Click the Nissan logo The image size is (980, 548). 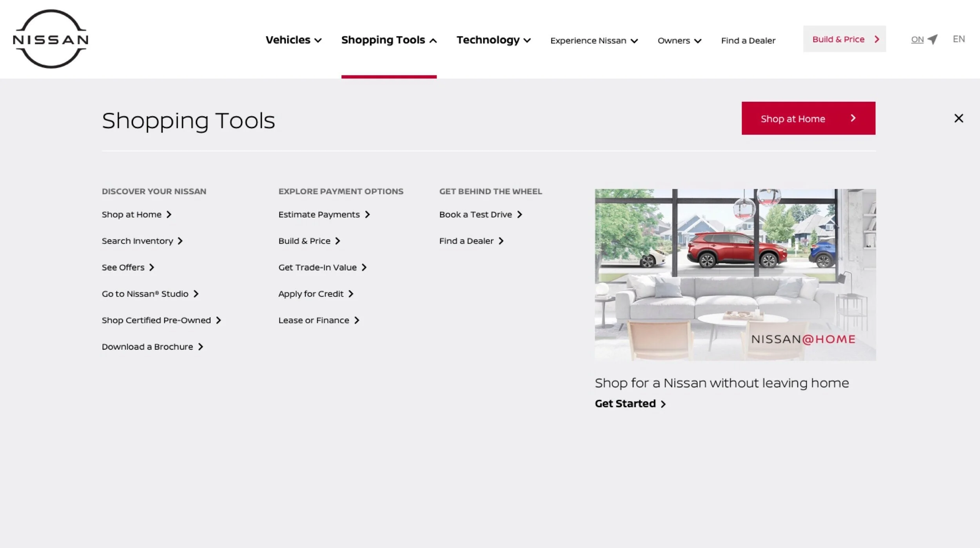pos(51,39)
